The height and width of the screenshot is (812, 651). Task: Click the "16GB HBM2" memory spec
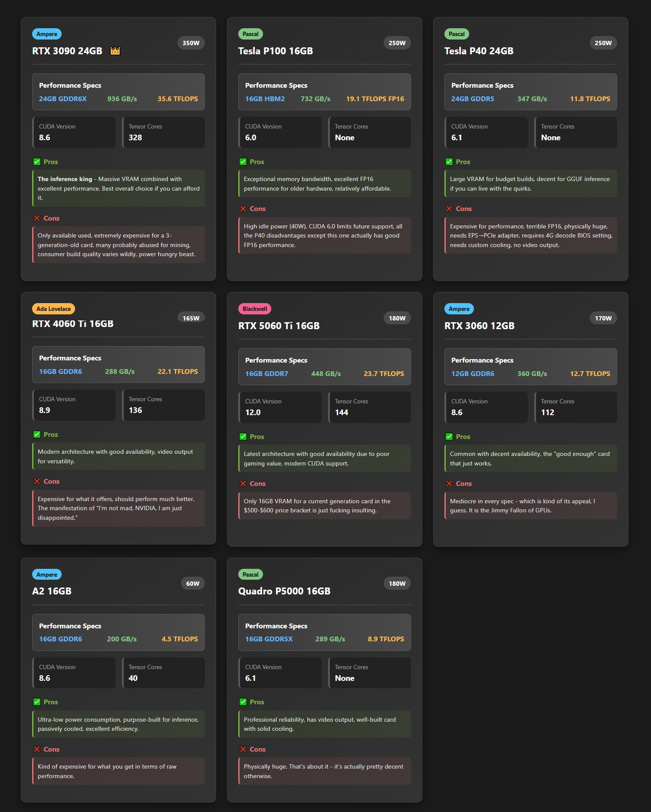pyautogui.click(x=265, y=99)
